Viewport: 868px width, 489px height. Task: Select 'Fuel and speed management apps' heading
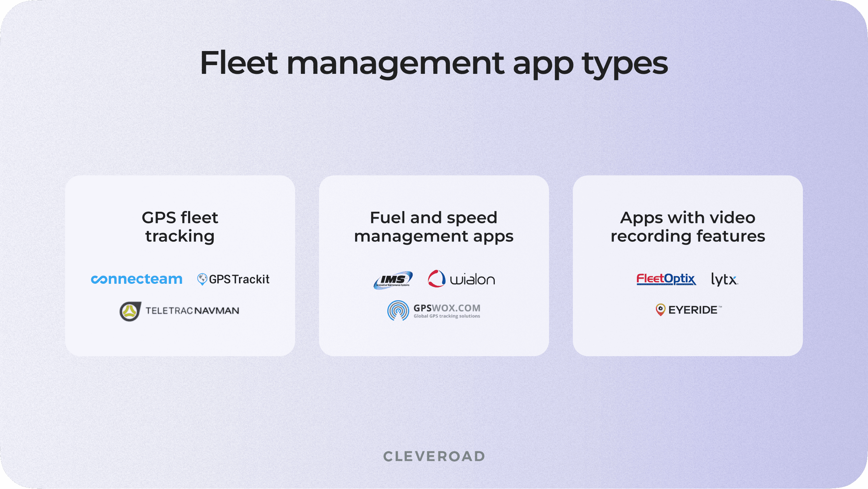pyautogui.click(x=434, y=227)
